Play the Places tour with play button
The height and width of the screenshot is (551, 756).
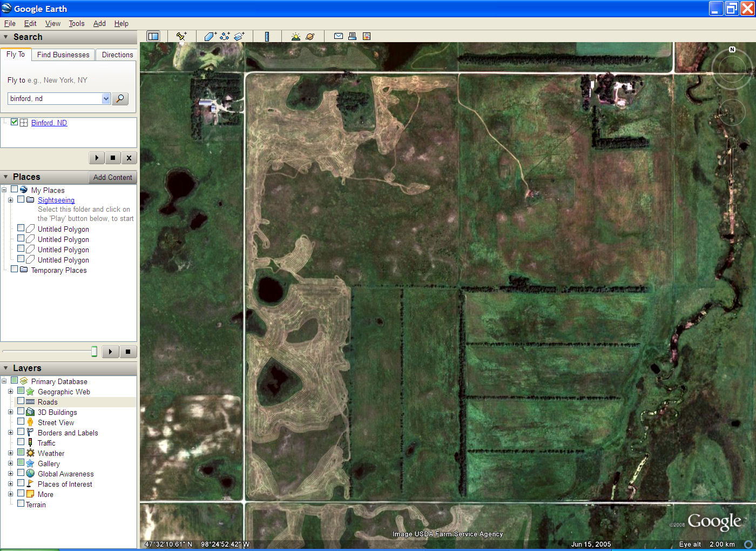coord(110,352)
